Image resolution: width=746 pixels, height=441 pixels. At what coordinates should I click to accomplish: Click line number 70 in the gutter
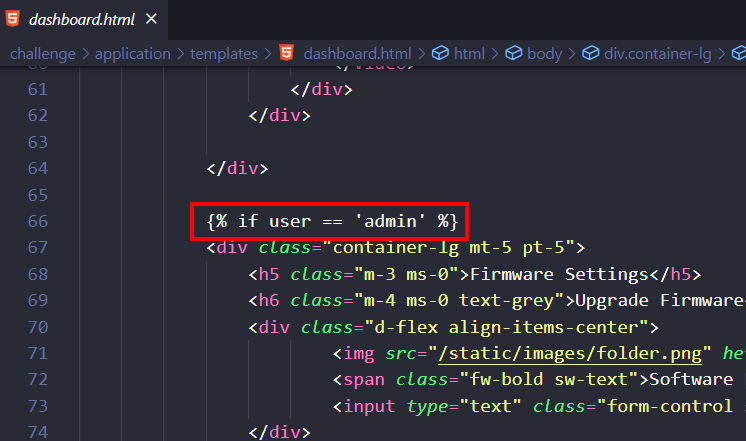[36, 326]
